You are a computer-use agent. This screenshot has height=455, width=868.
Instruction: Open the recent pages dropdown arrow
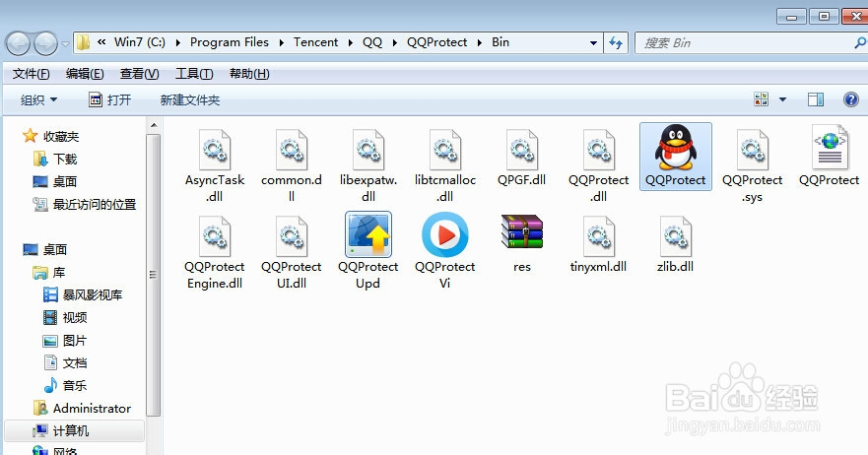pos(65,43)
